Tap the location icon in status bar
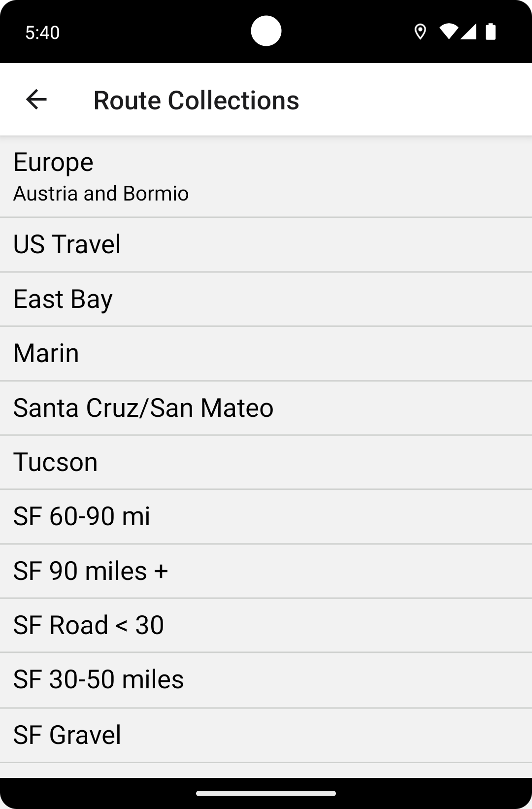Screen dimensions: 532x809 [420, 32]
